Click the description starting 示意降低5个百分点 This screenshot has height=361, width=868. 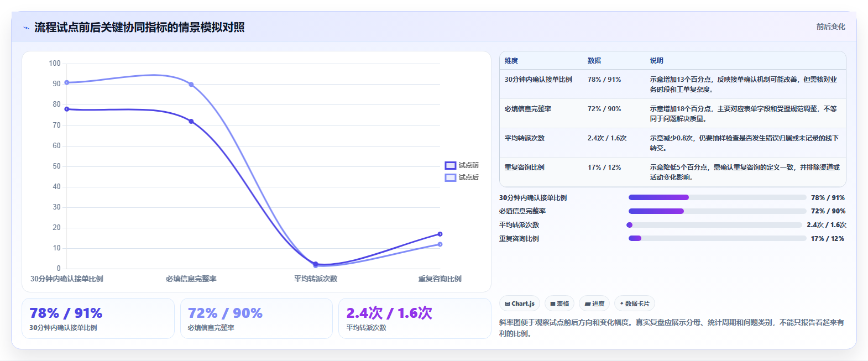(745, 172)
